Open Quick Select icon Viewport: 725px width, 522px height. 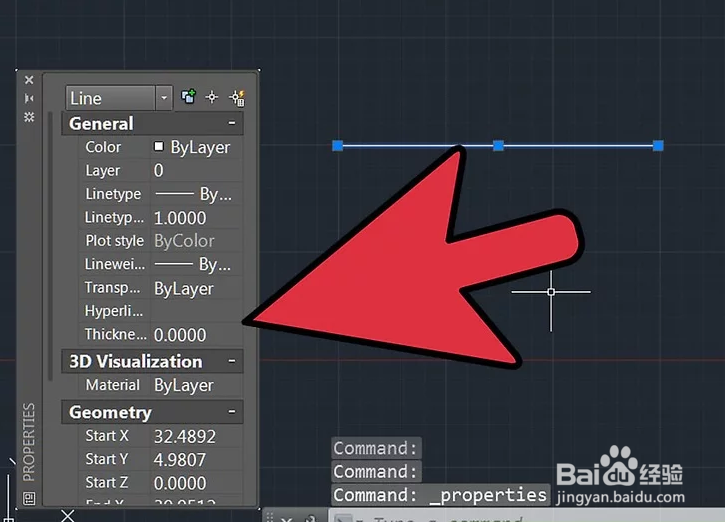(237, 98)
